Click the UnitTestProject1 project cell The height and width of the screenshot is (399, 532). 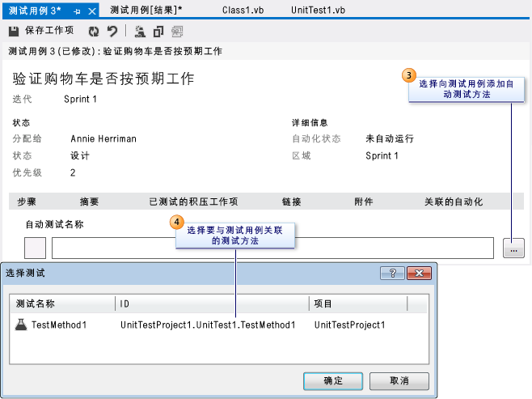pyautogui.click(x=350, y=325)
